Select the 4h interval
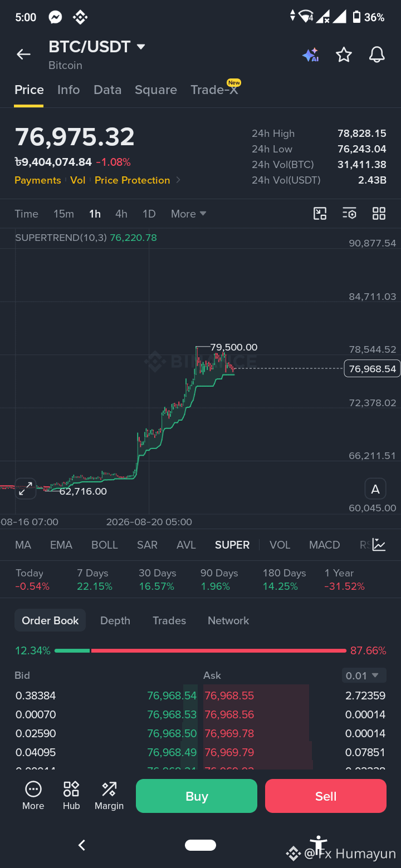The image size is (401, 868). 121,214
